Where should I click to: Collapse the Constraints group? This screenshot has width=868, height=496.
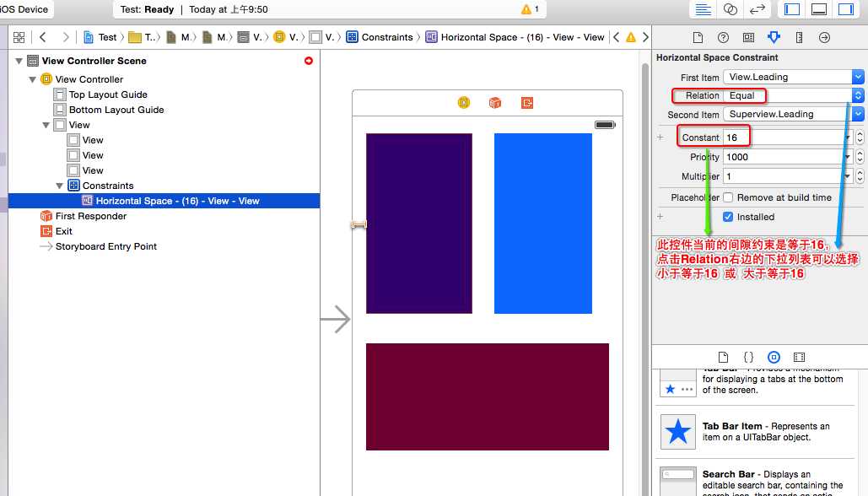pyautogui.click(x=59, y=186)
